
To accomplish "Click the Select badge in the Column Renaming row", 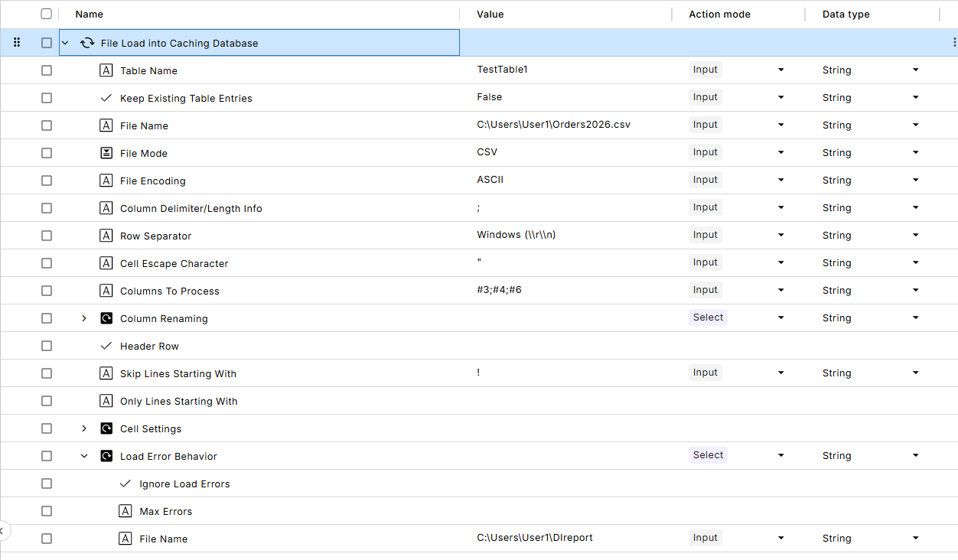I will [x=708, y=317].
